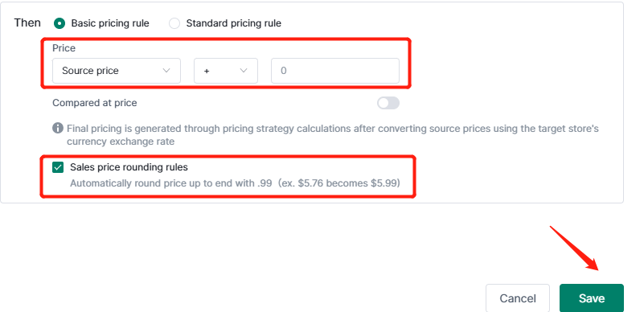Screen dimensions: 644x312
Task: Click the Standard pricing rule text label
Action: [x=234, y=23]
